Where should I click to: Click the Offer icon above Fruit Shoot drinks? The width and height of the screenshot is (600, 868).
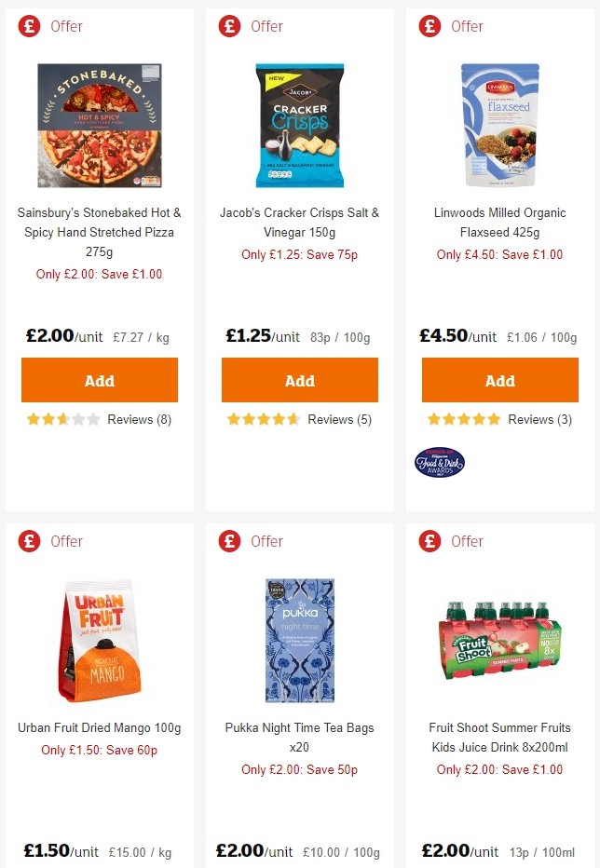point(429,541)
